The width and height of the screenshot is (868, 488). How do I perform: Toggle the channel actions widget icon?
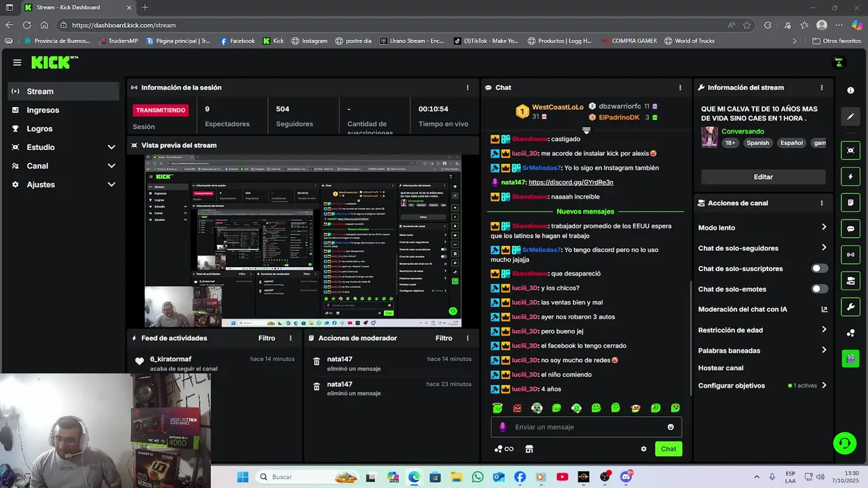[x=850, y=281]
